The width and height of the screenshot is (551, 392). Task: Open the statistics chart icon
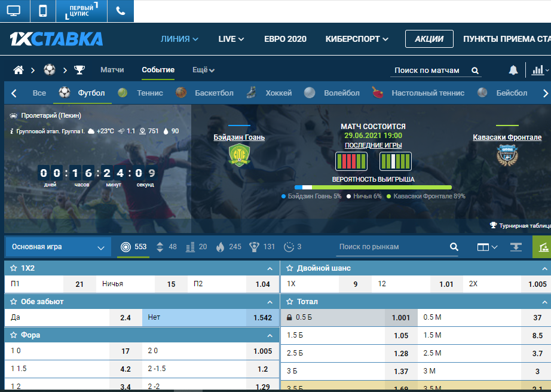pyautogui.click(x=540, y=71)
